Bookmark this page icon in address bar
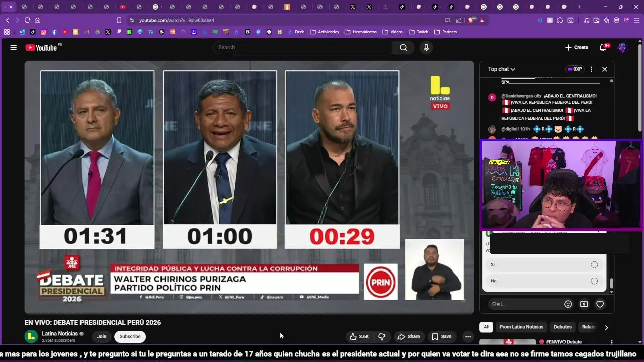This screenshot has height=362, width=644. [119, 20]
